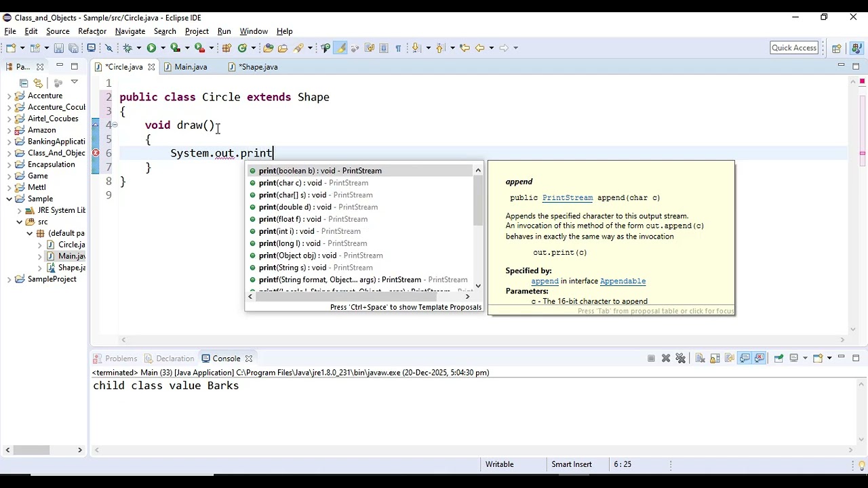Click Remove All Terminated Launches icon
Screen dimensions: 868x488
coord(681,359)
